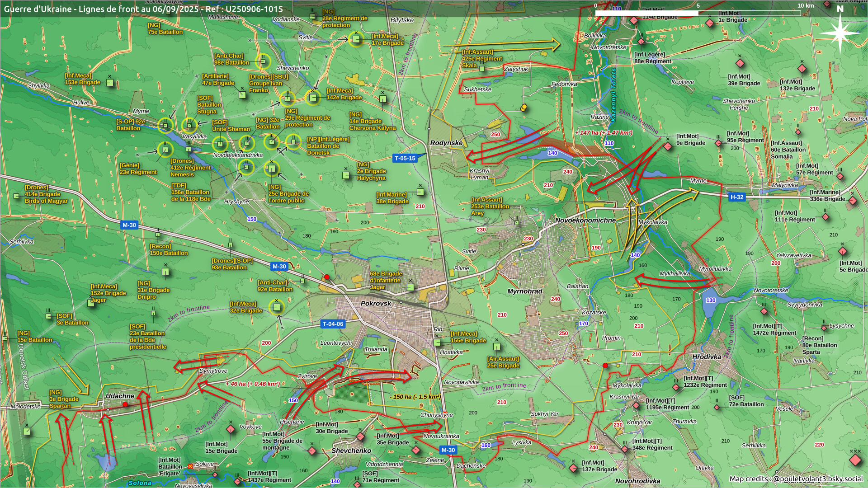Click the T-05-15 road sign
The image size is (868, 488).
click(405, 158)
